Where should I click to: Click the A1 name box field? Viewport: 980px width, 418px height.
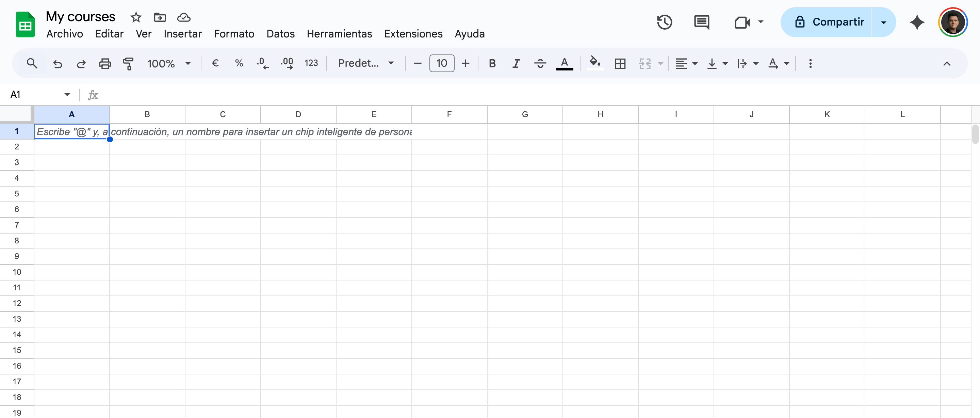(34, 94)
